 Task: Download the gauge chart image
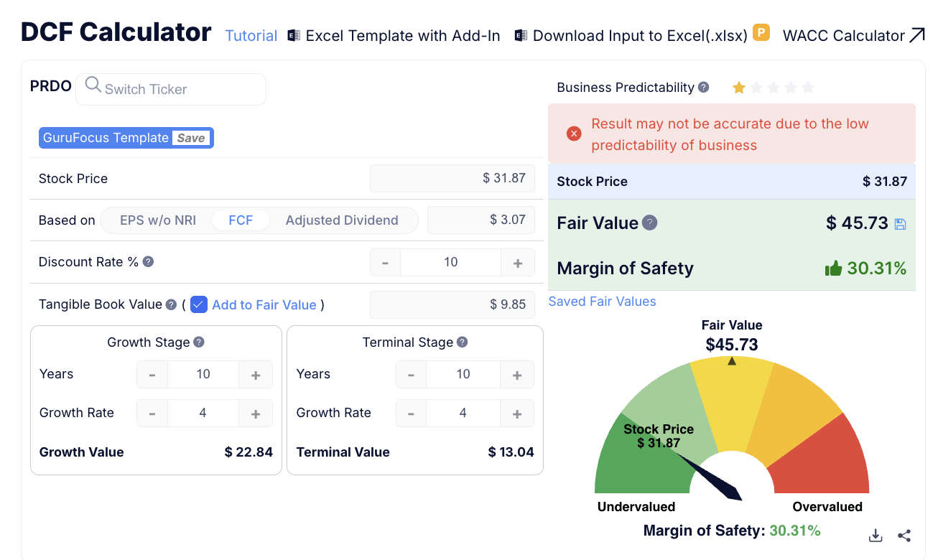point(875,536)
